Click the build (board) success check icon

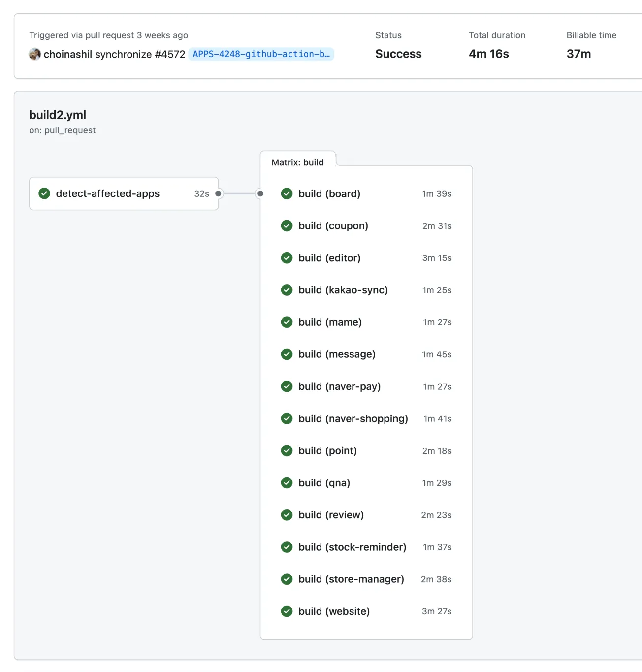tap(287, 193)
